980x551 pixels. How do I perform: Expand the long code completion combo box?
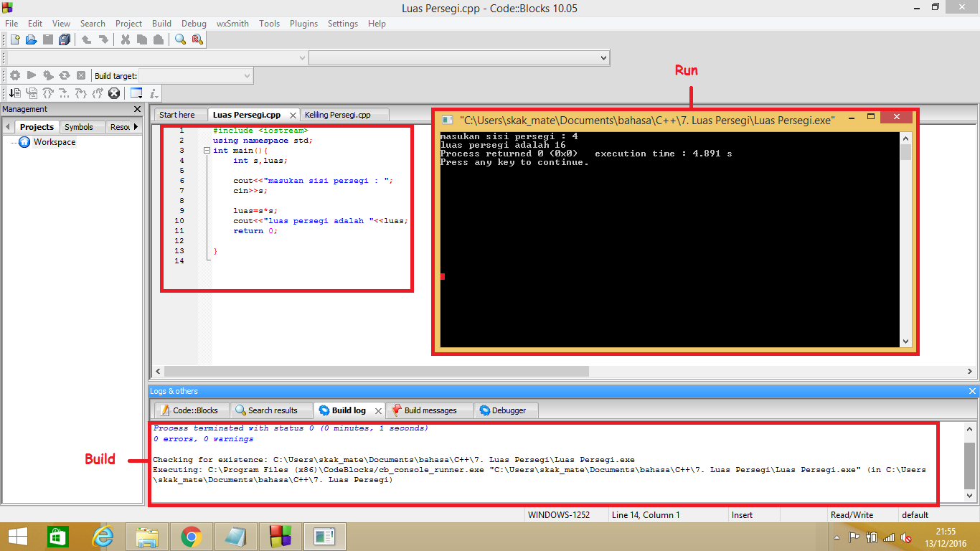(603, 57)
